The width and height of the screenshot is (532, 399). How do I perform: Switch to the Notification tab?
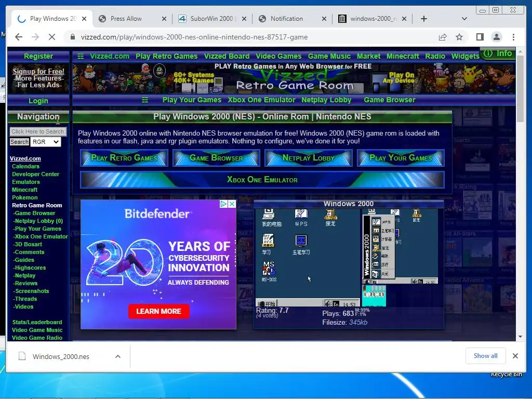pyautogui.click(x=287, y=19)
